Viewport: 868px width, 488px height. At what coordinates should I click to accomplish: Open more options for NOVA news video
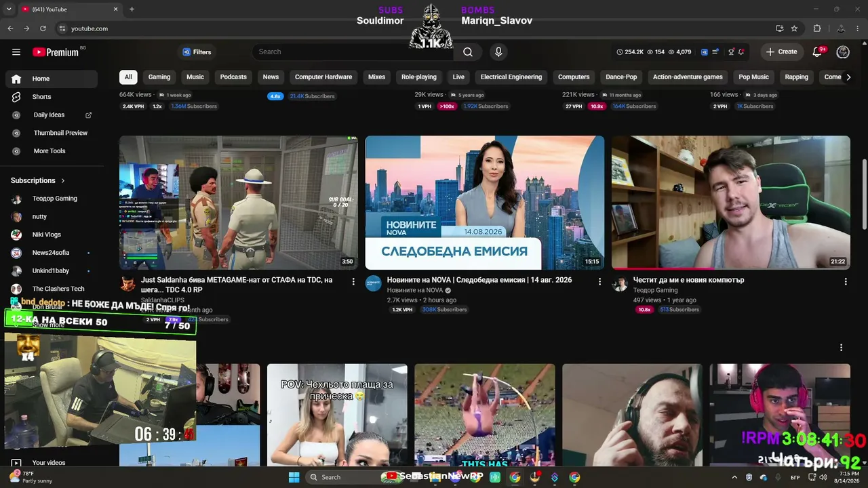pyautogui.click(x=599, y=281)
